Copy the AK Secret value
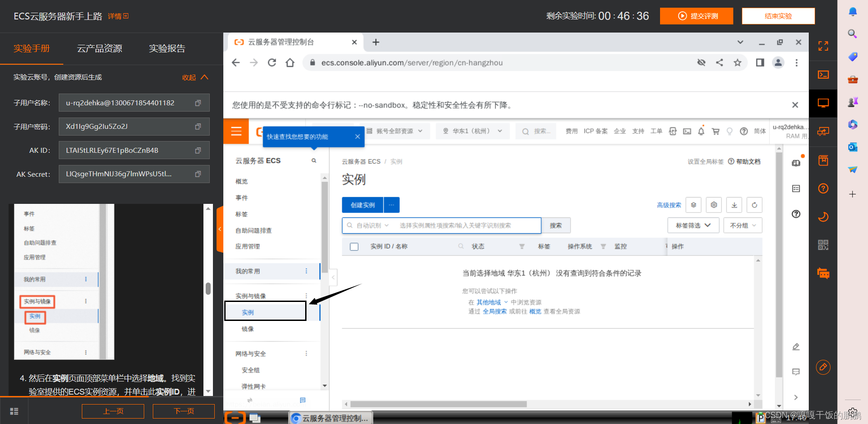 tap(198, 174)
